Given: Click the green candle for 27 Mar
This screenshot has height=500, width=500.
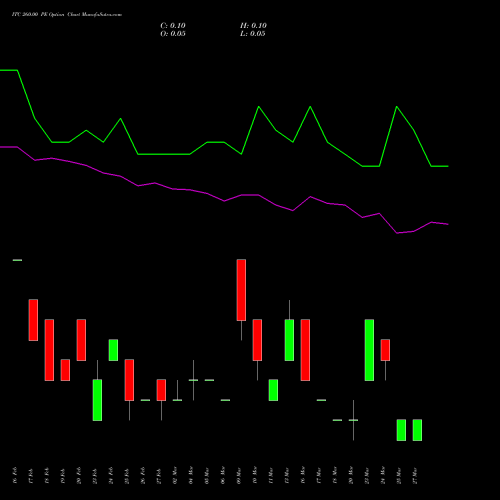Looking at the screenshot, I should pos(417,430).
